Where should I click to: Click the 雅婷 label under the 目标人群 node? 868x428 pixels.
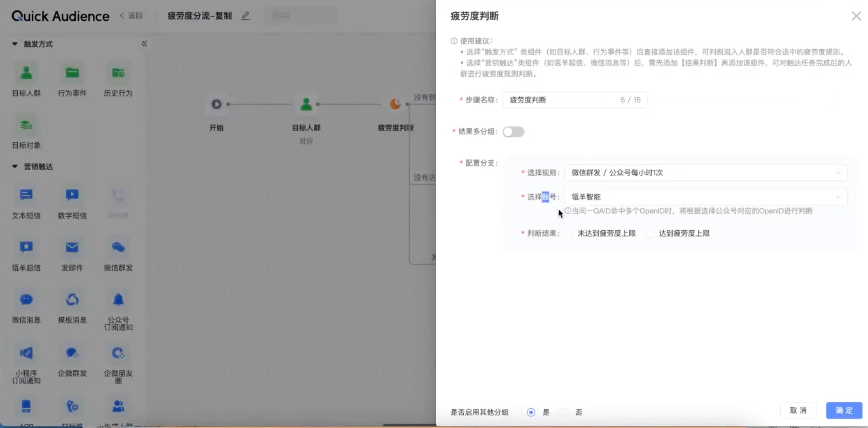coord(306,141)
